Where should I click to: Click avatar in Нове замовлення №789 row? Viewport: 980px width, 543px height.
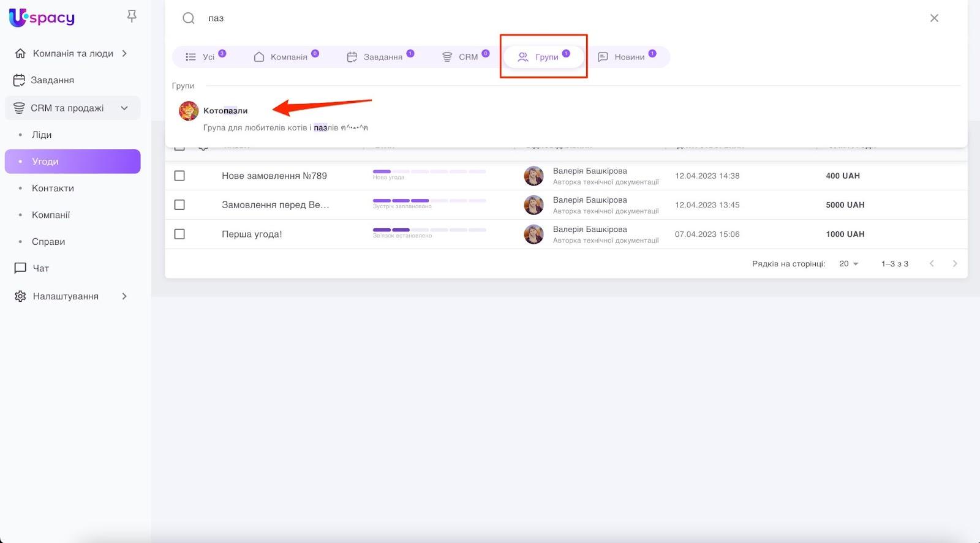tap(533, 176)
